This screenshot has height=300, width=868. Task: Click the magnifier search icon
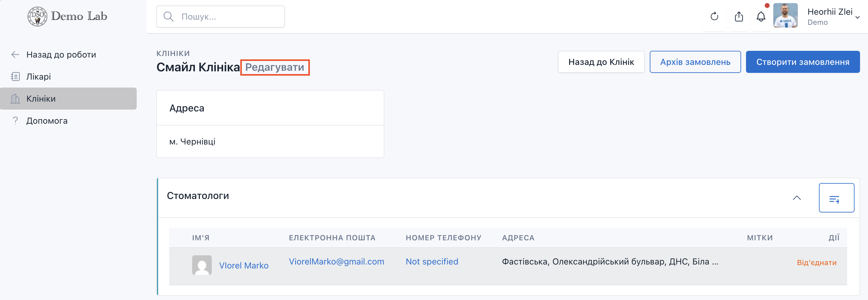168,17
